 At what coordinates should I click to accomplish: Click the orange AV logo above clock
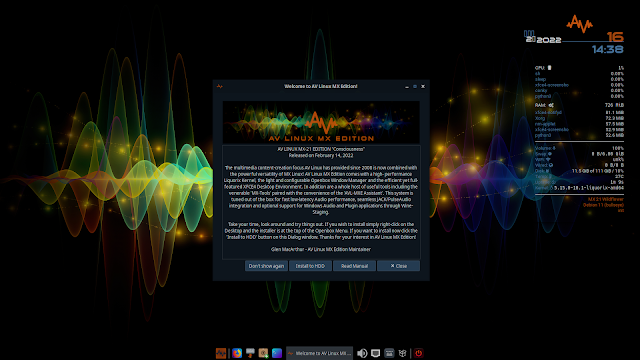580,24
